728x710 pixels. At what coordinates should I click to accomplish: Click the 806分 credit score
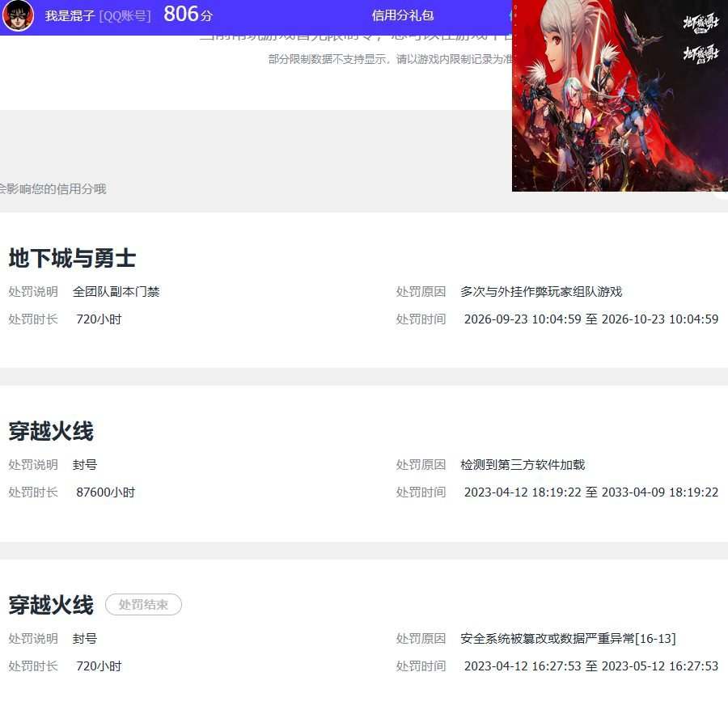(188, 15)
